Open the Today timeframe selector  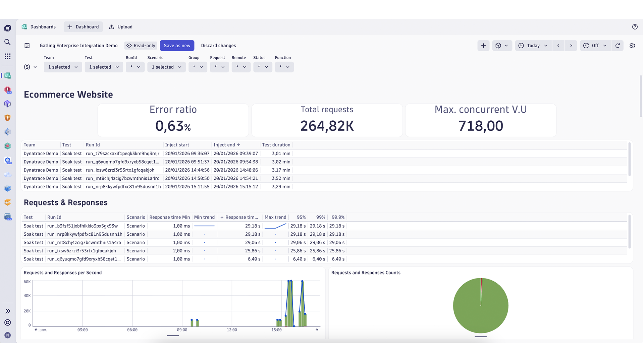click(533, 46)
